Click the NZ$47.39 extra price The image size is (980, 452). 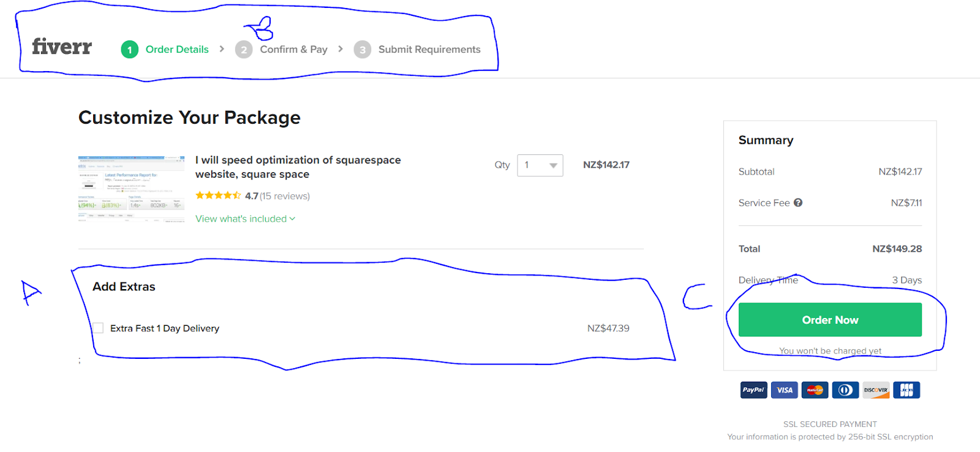coord(608,328)
